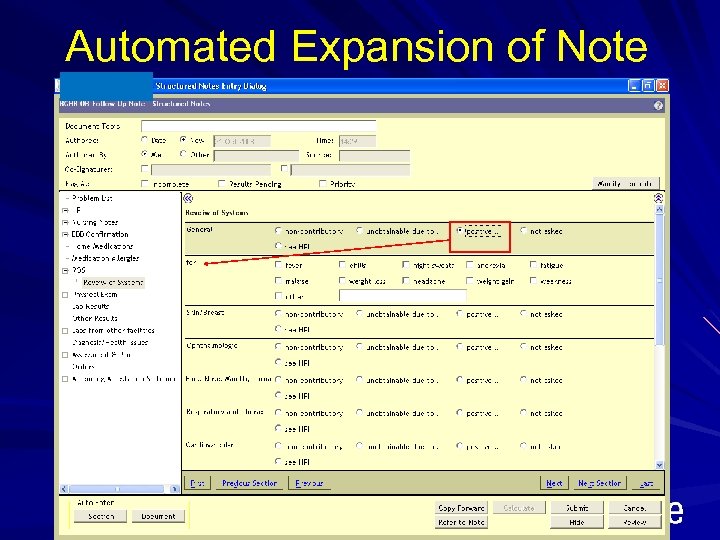
Task: Set General to non-contributory
Action: pyautogui.click(x=278, y=231)
